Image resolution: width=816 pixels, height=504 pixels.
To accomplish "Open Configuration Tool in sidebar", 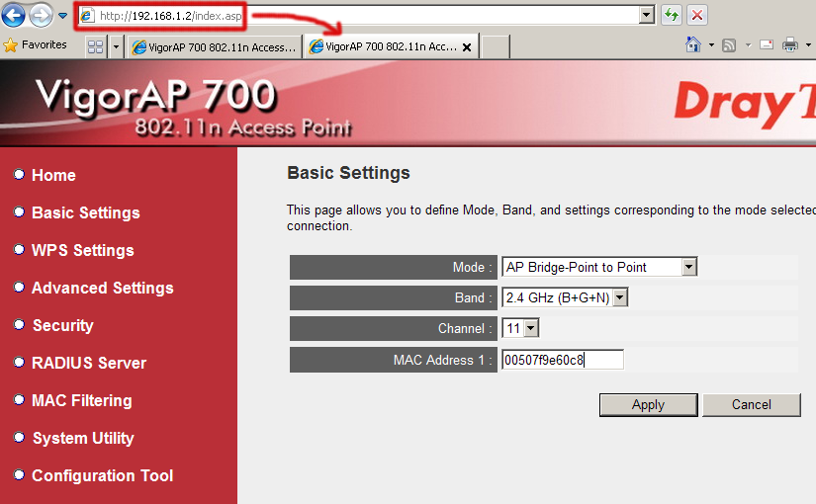I will (x=103, y=475).
